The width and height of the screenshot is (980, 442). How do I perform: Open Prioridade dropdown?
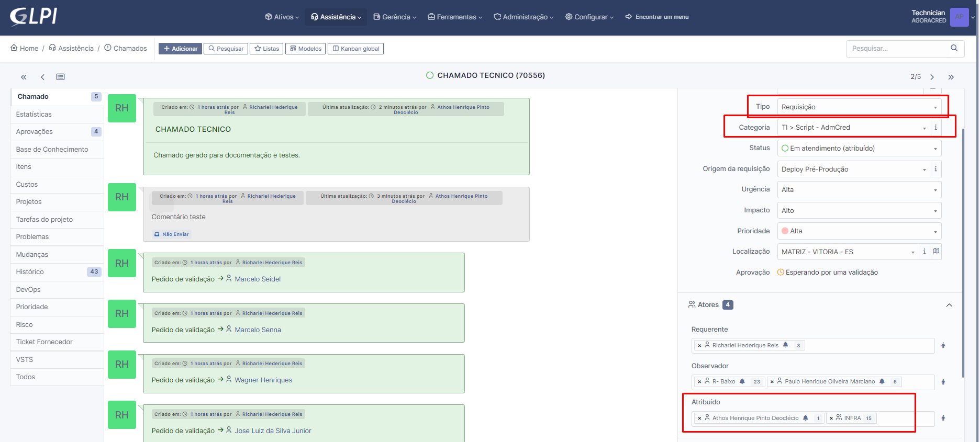(x=859, y=231)
